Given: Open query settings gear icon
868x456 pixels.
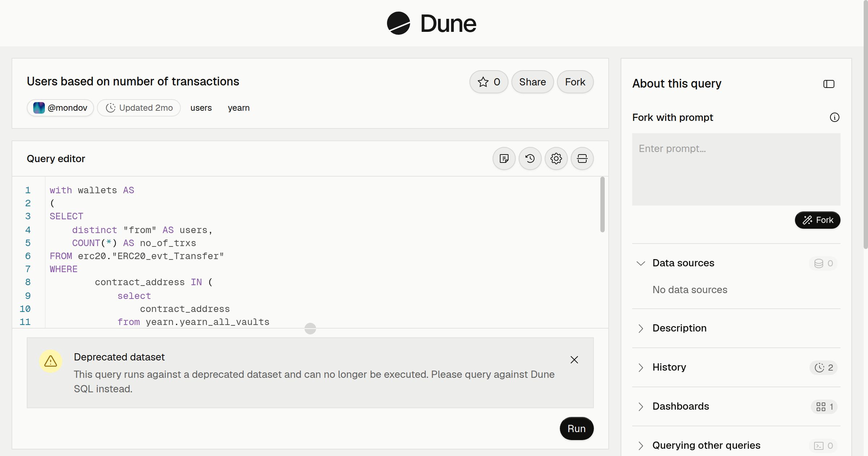Looking at the screenshot, I should click(556, 159).
